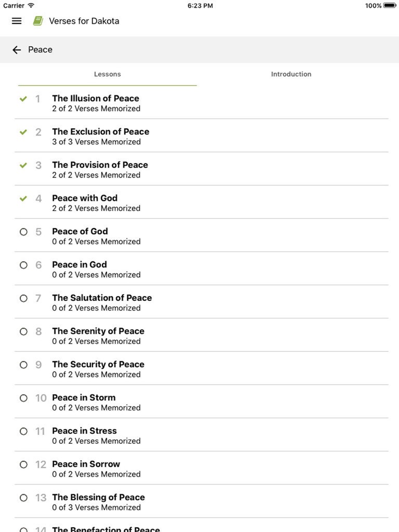Open lesson The Serenity of Peace
Image resolution: width=399 pixels, height=532 pixels.
[x=98, y=336]
